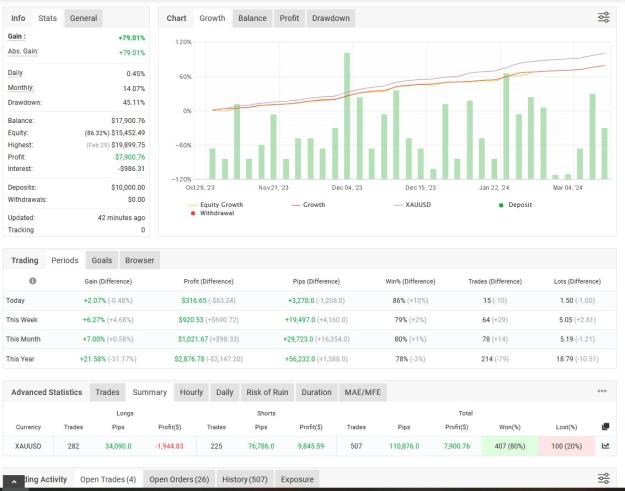Click the shorts profit value 9,845.59
Screen dimensions: 625x491
(x=311, y=446)
